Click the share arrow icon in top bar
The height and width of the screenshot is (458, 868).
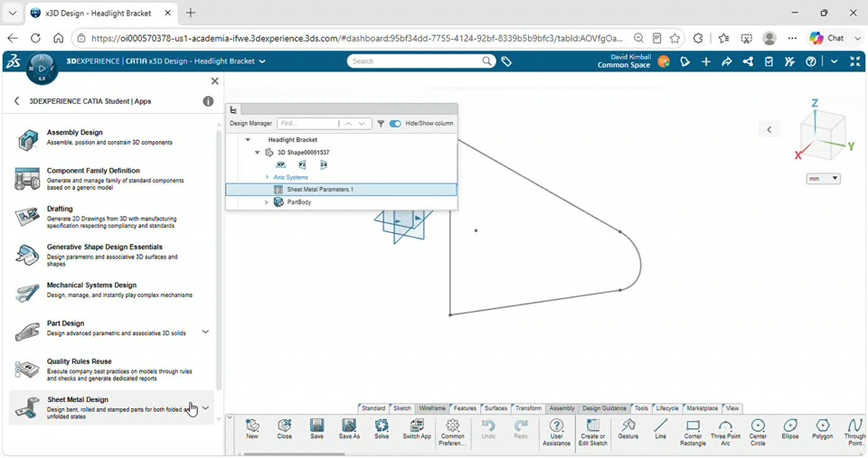727,61
